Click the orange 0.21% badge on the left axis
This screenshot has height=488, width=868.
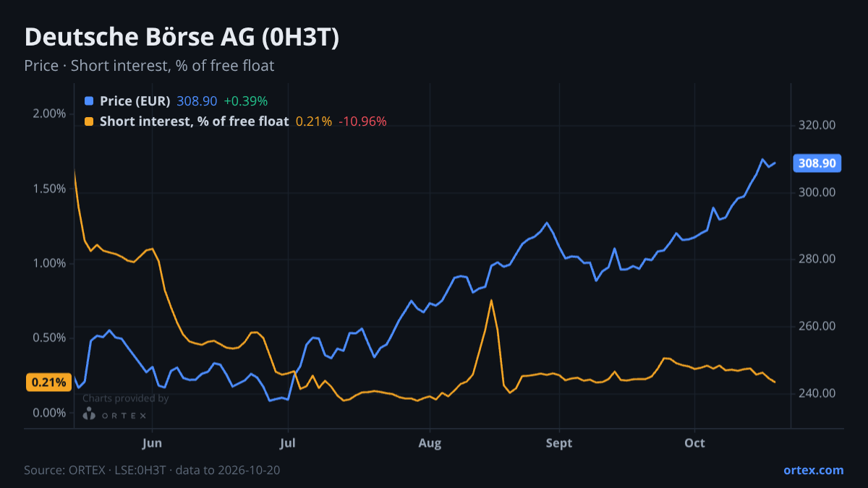pos(48,382)
